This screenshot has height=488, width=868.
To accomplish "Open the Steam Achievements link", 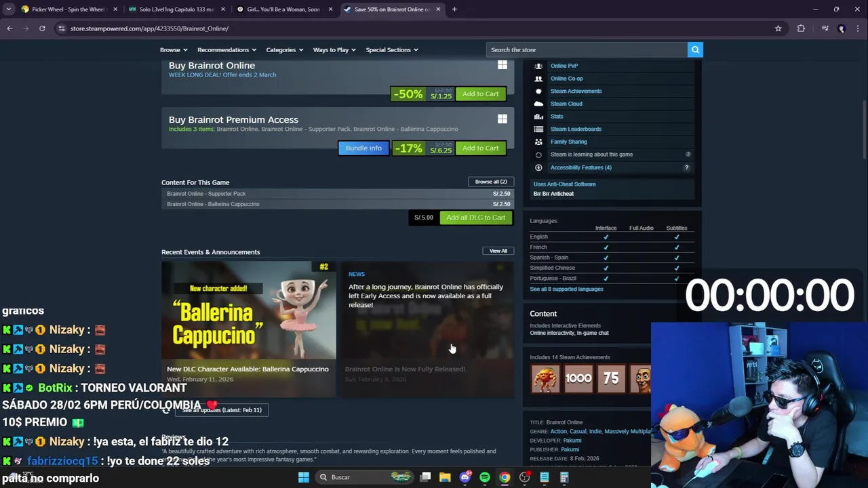I will (x=576, y=91).
